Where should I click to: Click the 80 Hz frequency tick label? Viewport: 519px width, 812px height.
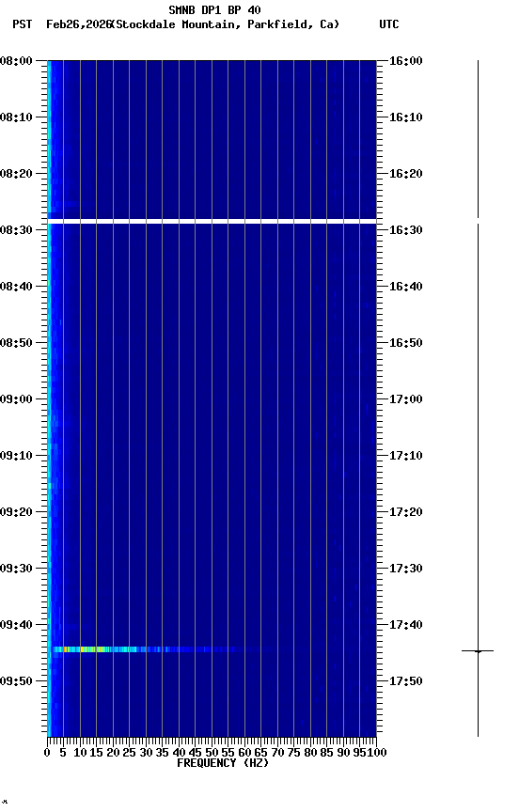point(310,753)
